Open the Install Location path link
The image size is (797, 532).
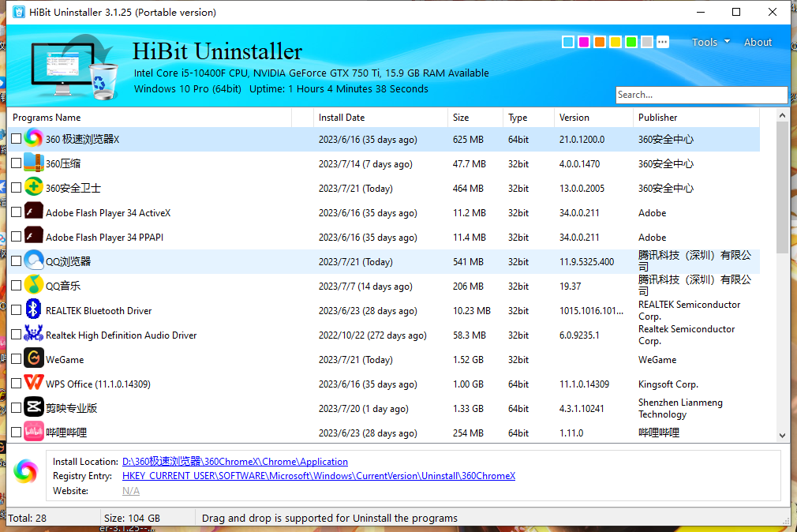pos(235,461)
